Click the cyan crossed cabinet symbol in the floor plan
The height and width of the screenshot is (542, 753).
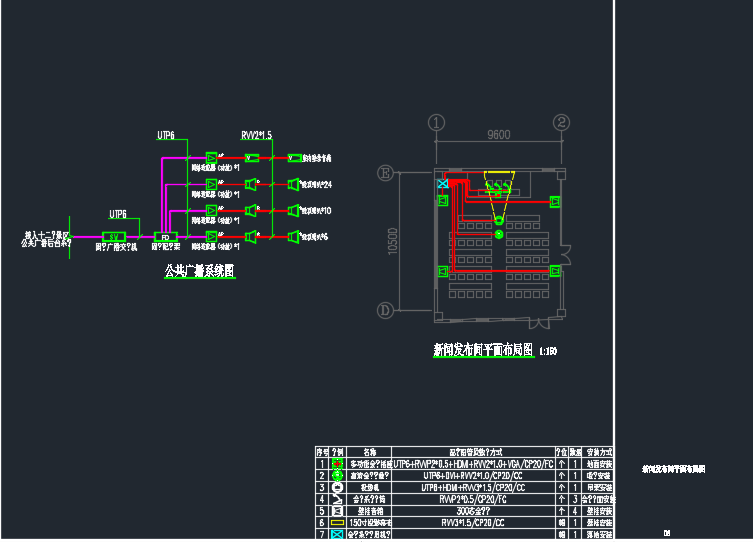443,183
